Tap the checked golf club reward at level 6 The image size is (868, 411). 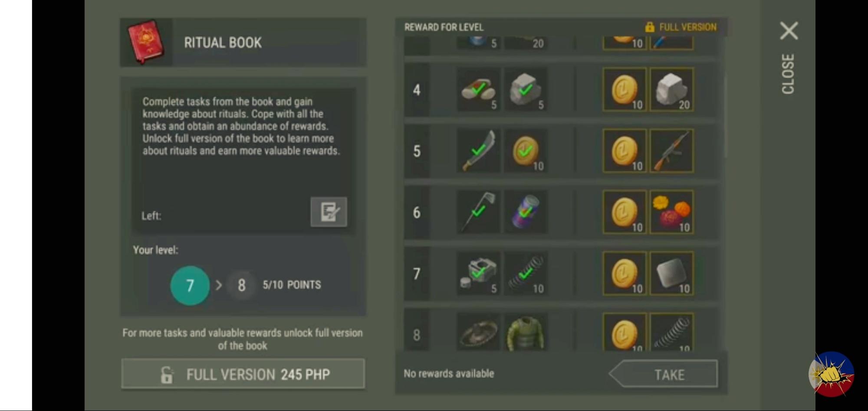point(478,212)
